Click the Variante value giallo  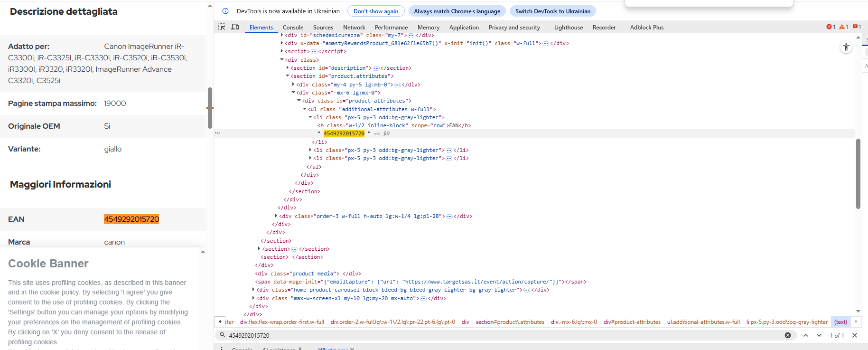point(113,149)
